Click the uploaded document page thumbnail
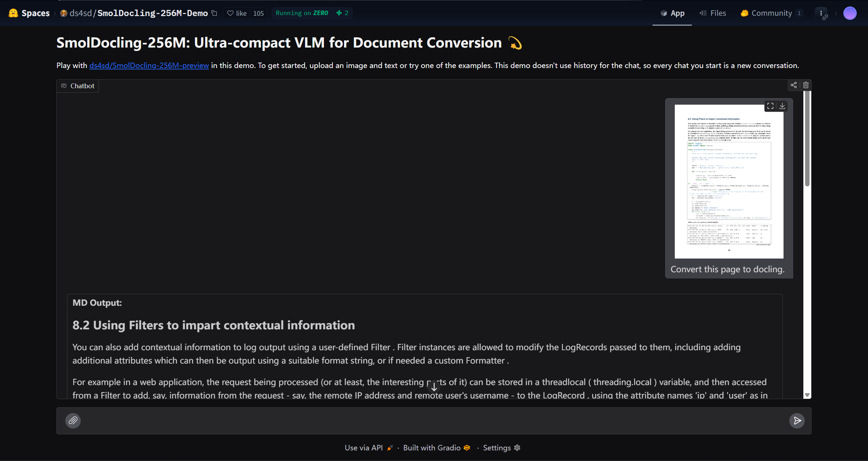Image resolution: width=868 pixels, height=461 pixels. point(728,181)
